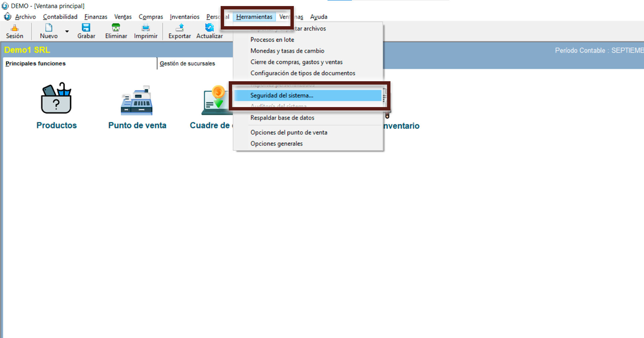The height and width of the screenshot is (338, 644).
Task: Click the Imprimir printer icon
Action: (x=146, y=28)
